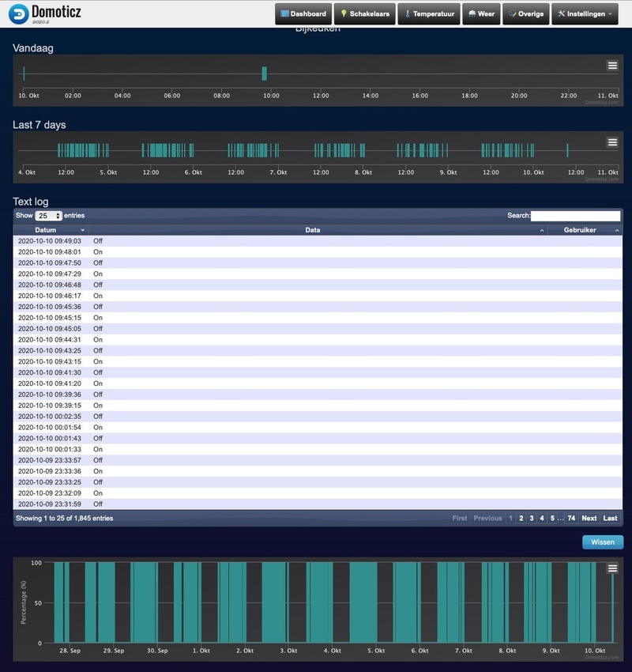Select log row 2020-10-10 09:49:03
The image size is (632, 672).
(318, 241)
